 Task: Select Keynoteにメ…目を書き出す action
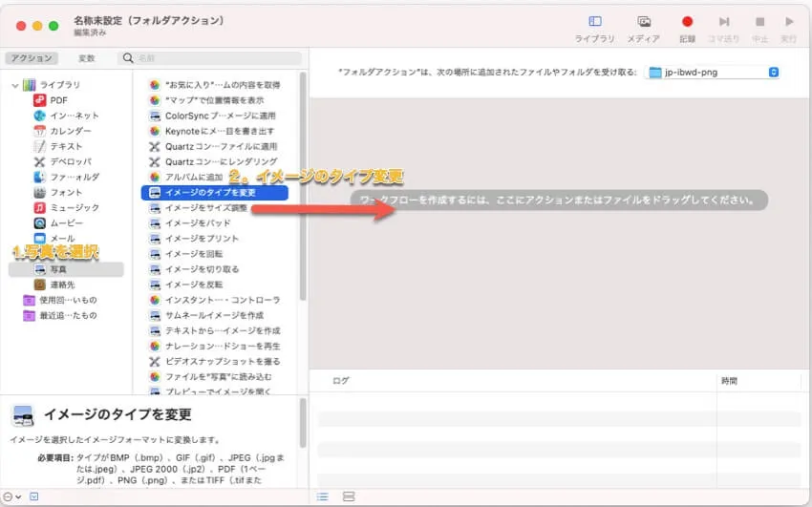(x=211, y=132)
